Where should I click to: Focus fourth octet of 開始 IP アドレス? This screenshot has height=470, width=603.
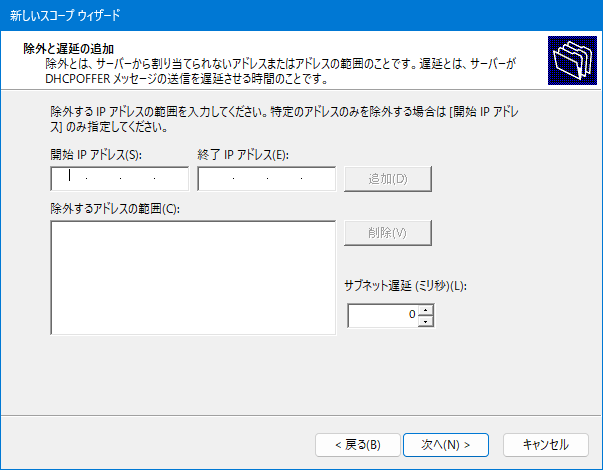click(171, 179)
